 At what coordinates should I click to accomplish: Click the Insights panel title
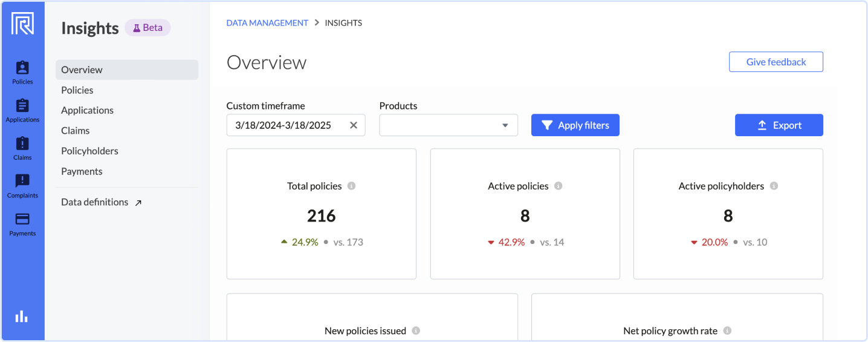pyautogui.click(x=90, y=28)
